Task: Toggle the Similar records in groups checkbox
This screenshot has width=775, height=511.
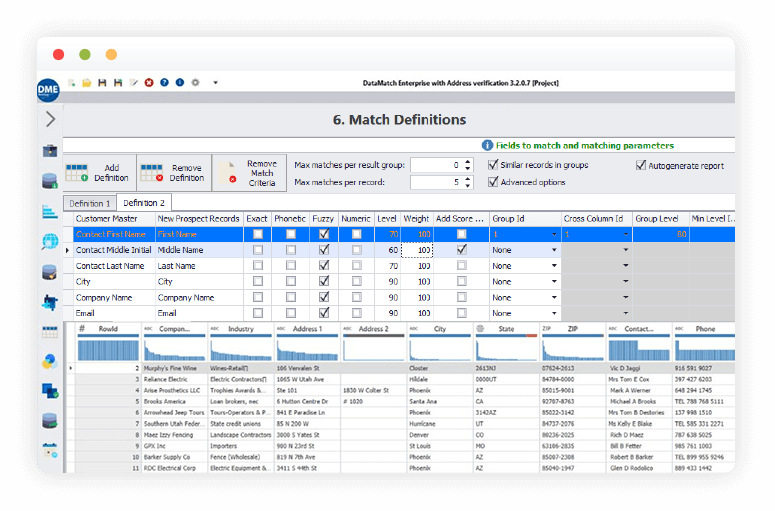Action: click(x=493, y=165)
